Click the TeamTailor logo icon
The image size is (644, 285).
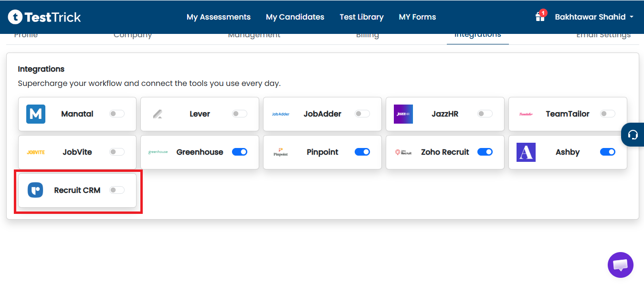[526, 114]
